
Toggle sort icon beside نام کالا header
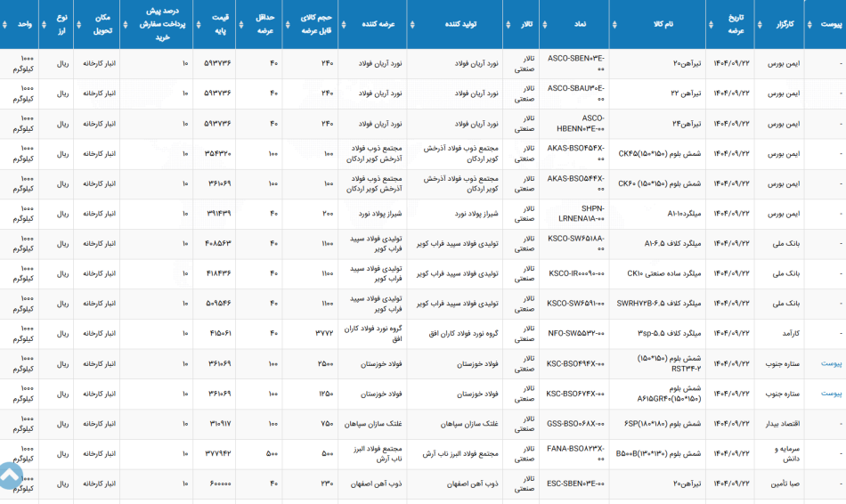pyautogui.click(x=614, y=24)
